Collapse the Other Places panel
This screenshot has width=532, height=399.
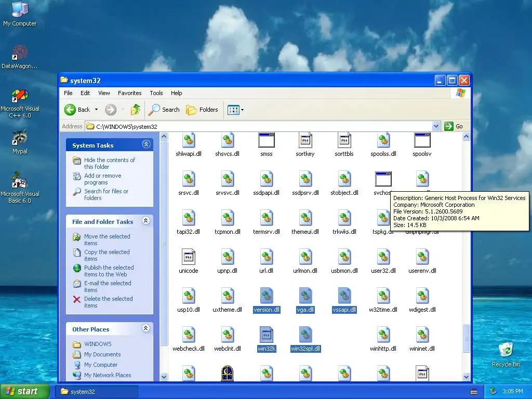click(x=146, y=328)
